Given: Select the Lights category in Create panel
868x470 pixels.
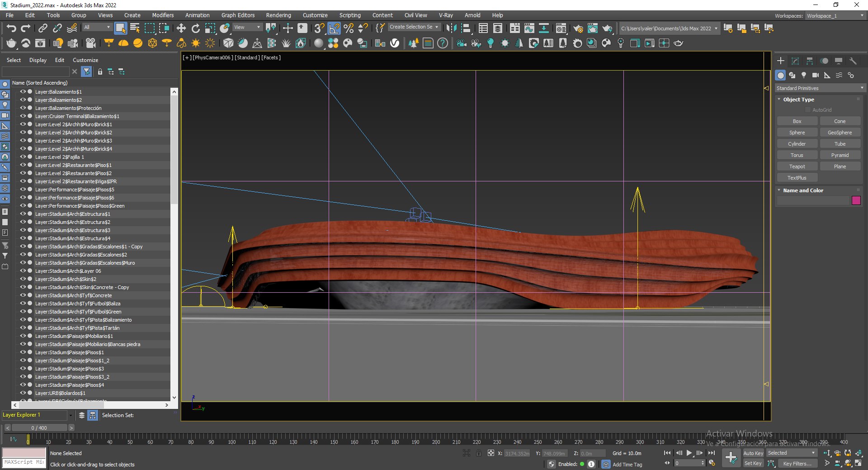Looking at the screenshot, I should [804, 75].
